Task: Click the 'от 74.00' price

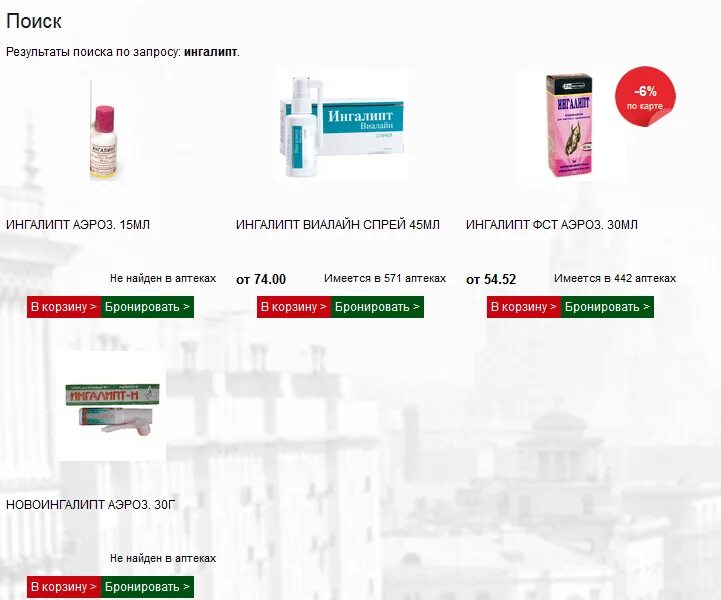Action: click(261, 279)
